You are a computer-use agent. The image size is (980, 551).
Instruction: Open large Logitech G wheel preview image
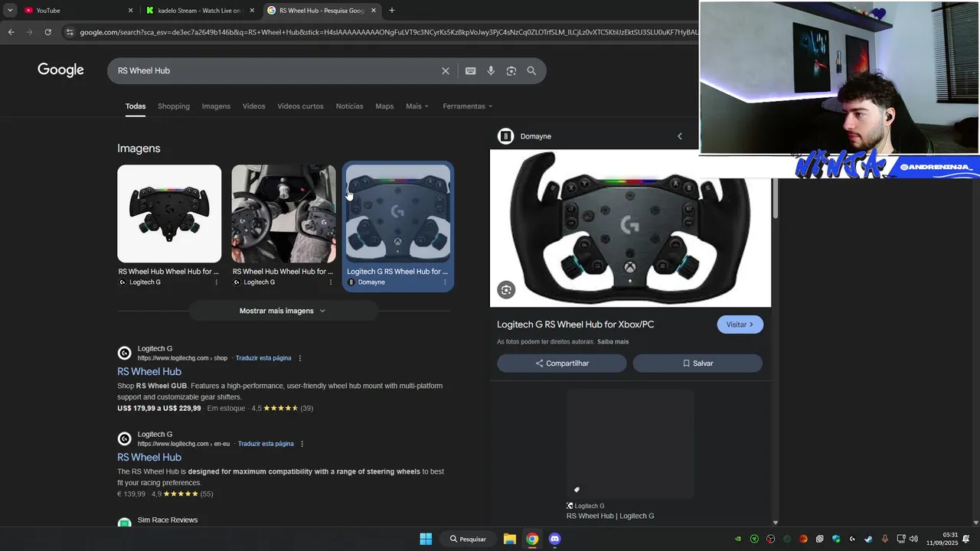[630, 228]
